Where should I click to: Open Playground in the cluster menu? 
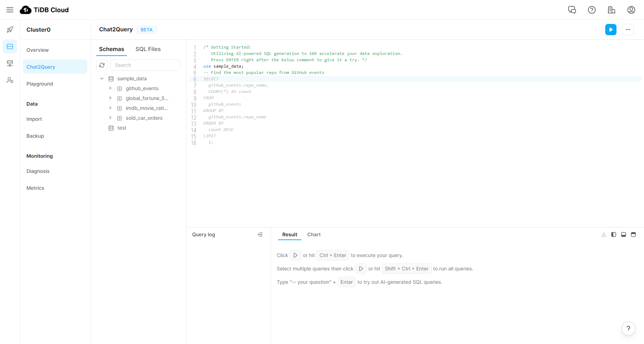click(55, 84)
